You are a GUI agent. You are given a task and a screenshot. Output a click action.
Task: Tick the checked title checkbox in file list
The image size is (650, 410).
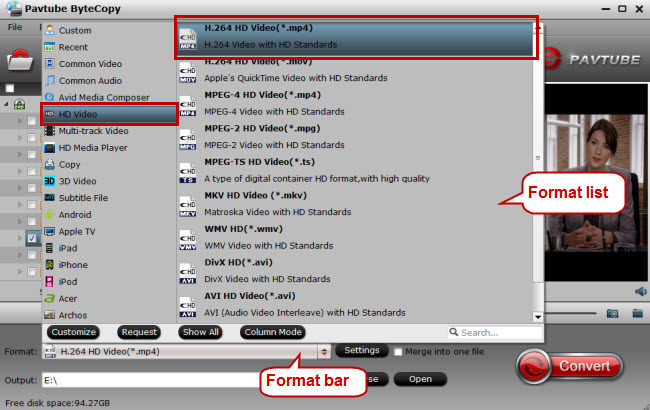coord(32,238)
